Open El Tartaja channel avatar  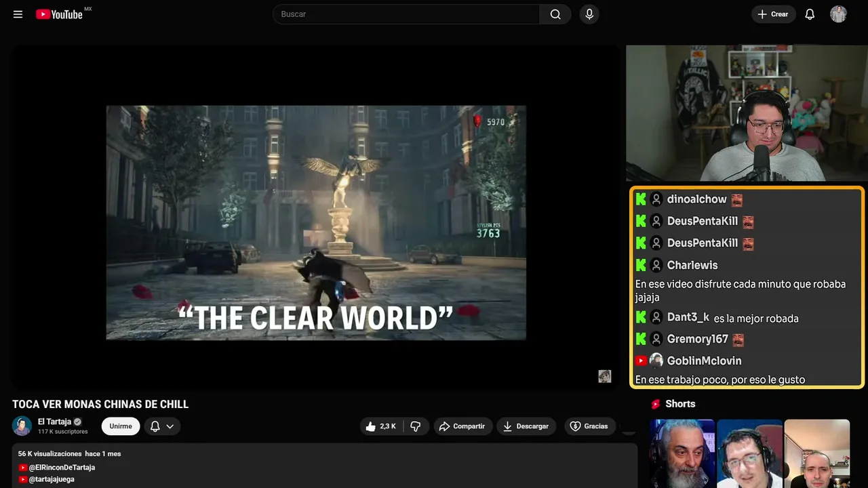click(22, 426)
